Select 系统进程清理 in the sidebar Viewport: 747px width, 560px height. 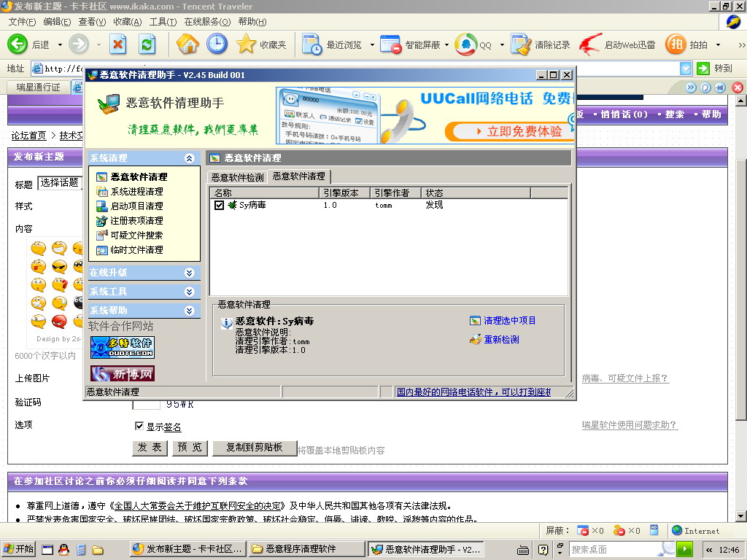(x=136, y=192)
